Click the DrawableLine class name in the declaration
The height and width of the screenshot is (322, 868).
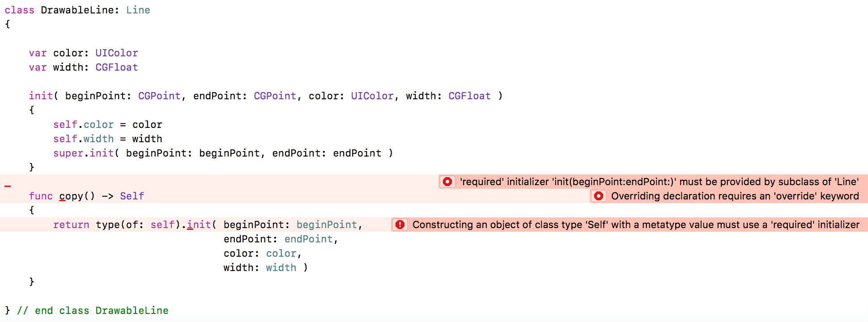[x=77, y=10]
